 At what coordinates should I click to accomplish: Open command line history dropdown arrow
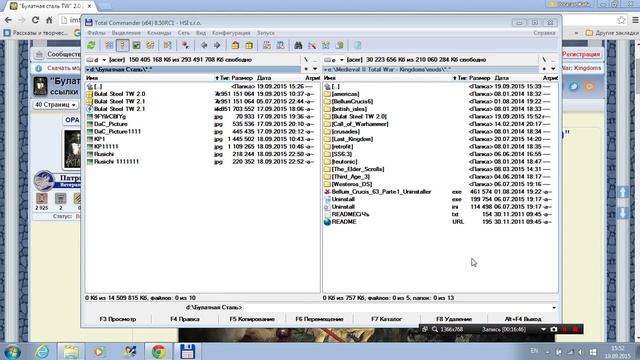554,308
